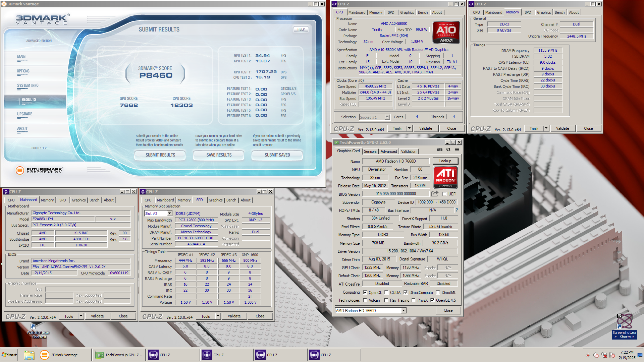Click the GPU-Z Name field
Viewport: 644px width, 362px height.
coord(395,161)
